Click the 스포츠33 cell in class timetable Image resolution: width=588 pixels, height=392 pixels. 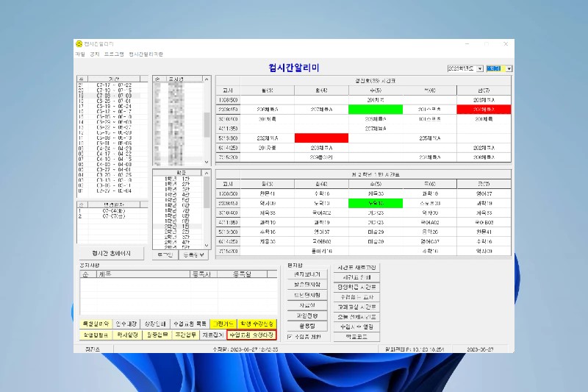coord(430,203)
